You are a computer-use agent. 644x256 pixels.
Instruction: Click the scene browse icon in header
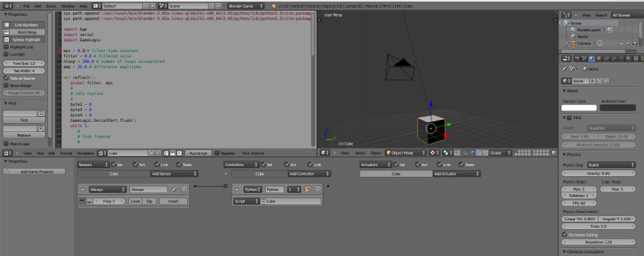point(163,6)
